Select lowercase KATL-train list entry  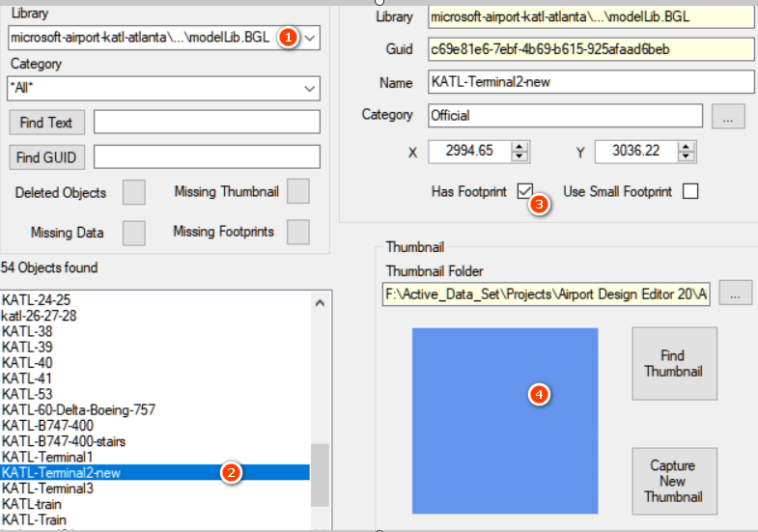(x=155, y=504)
